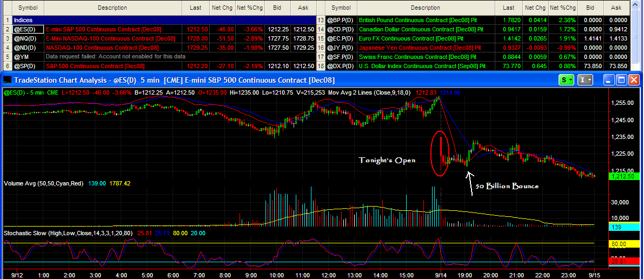Click the left table Net Chg header
This screenshot has height=279, width=644.
coord(223,8)
